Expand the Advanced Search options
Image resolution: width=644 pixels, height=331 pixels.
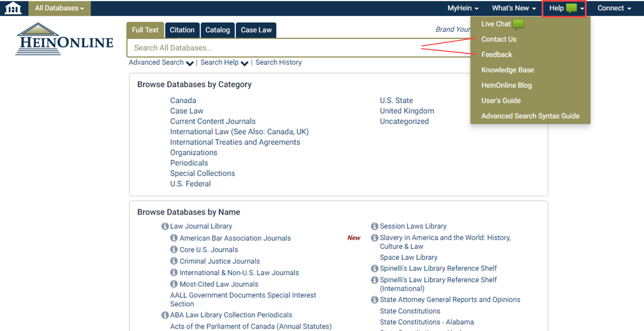coord(161,62)
